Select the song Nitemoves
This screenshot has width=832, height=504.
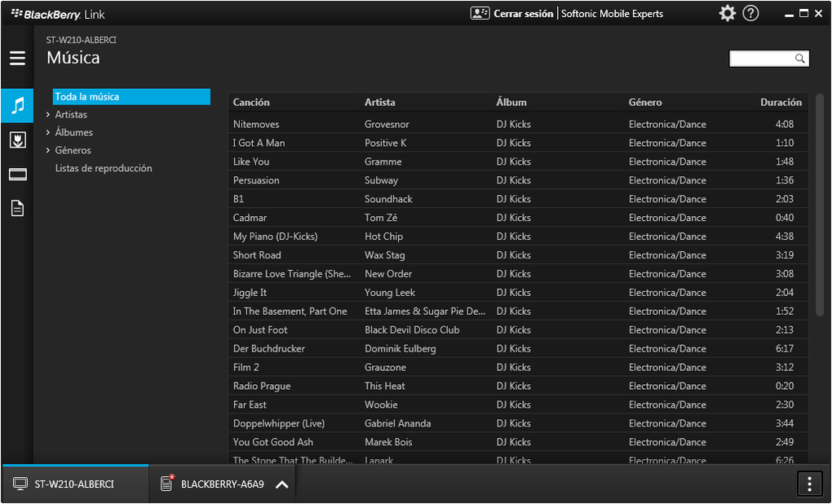click(x=256, y=124)
